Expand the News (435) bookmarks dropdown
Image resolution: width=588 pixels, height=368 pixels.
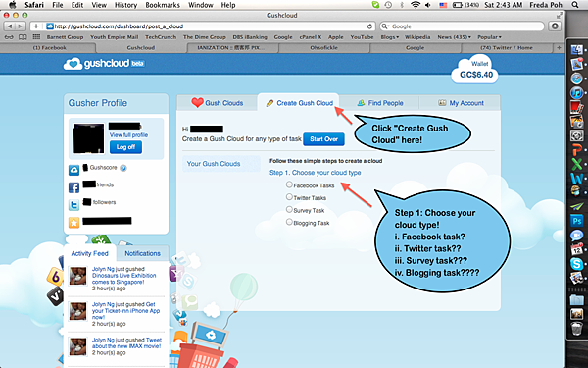click(454, 37)
